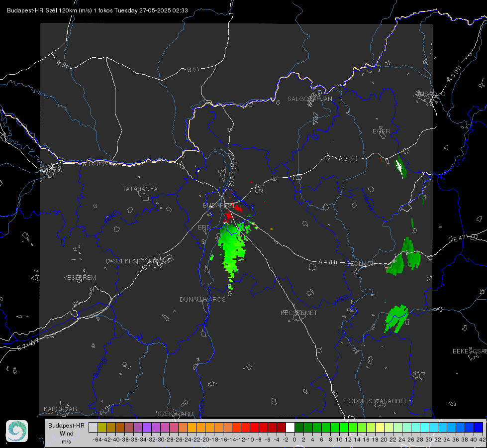Image resolution: width=487 pixels, height=448 pixels.
Task: Click the red echo patch beside Budapest
Action: 238,208
